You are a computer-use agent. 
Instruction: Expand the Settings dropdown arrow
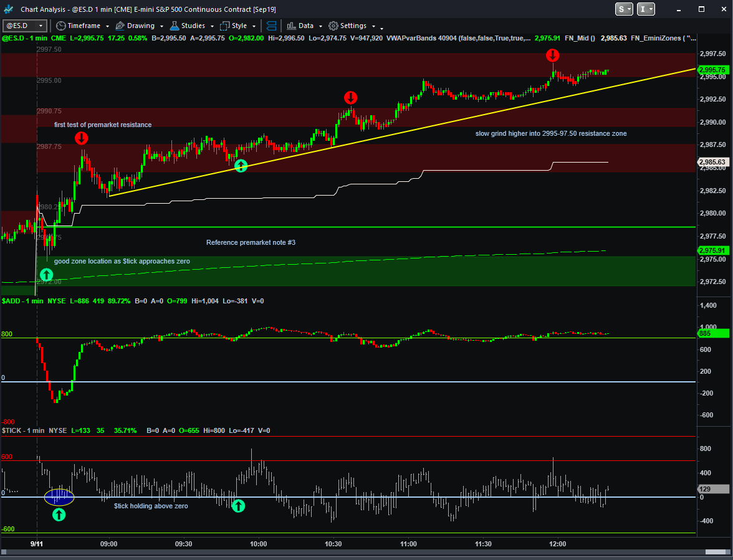[x=373, y=26]
